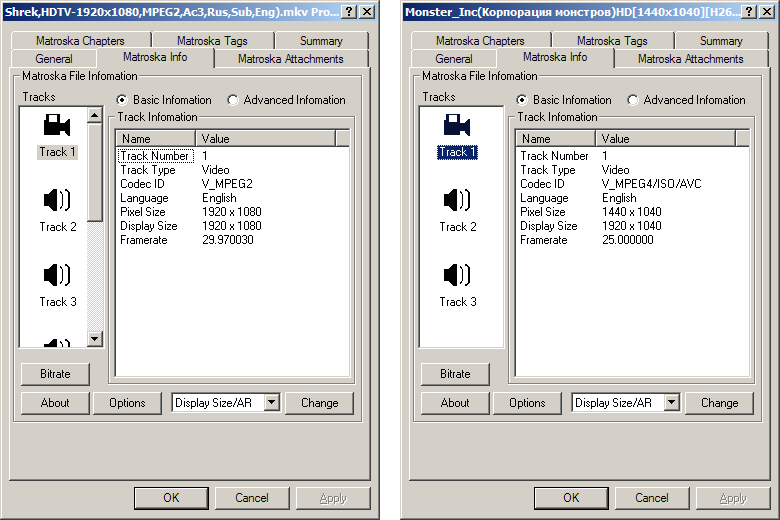
Task: Open Display Size/AR dropdown in Shrek window
Action: pos(272,402)
